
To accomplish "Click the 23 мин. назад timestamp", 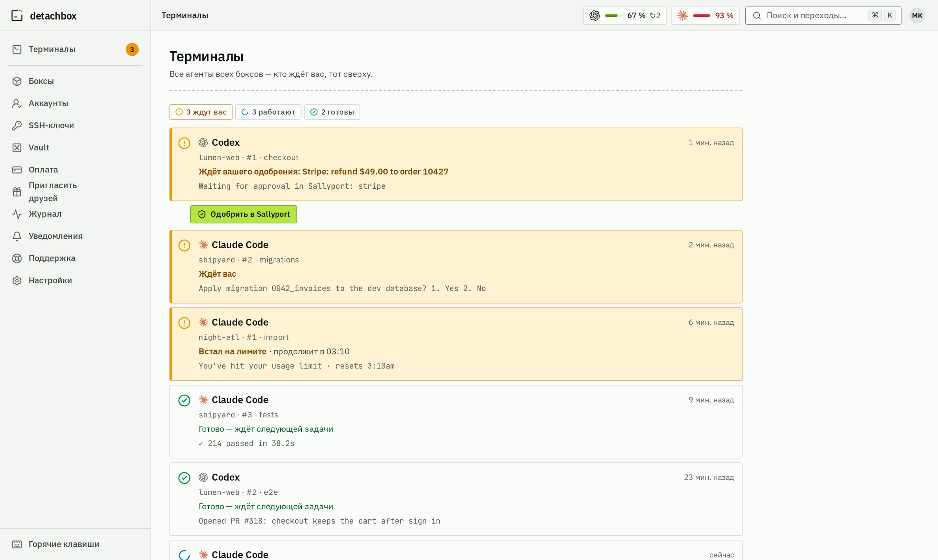I will tap(709, 478).
